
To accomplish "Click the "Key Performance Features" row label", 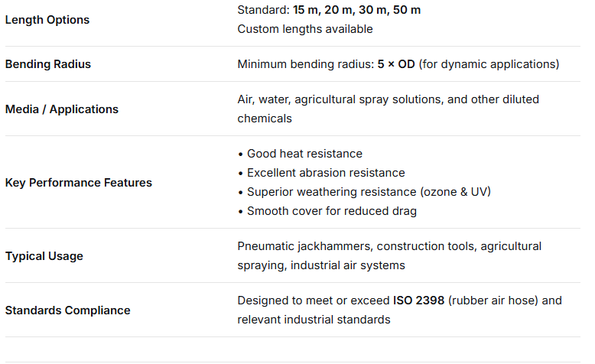I will pyautogui.click(x=79, y=183).
